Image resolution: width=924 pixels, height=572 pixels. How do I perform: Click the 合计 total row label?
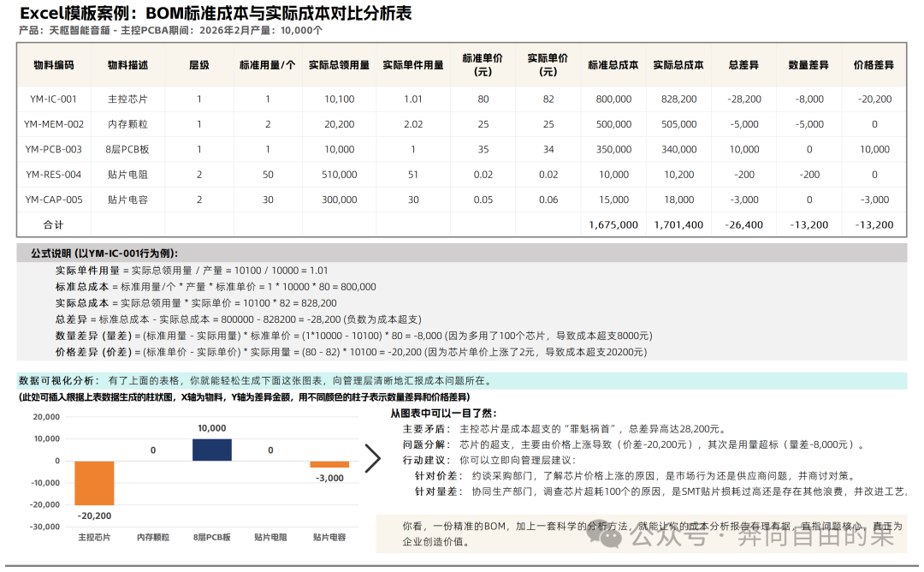point(54,224)
